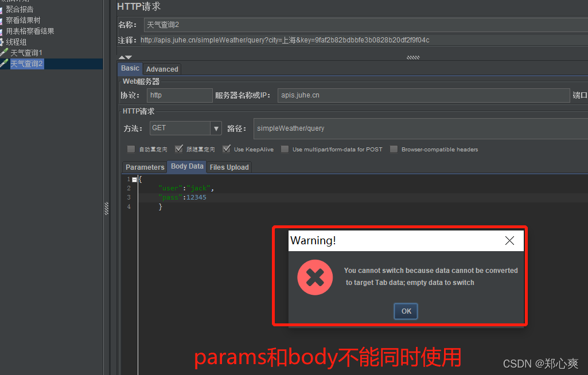Select 线程组 in the tree
The height and width of the screenshot is (375, 588).
click(16, 42)
